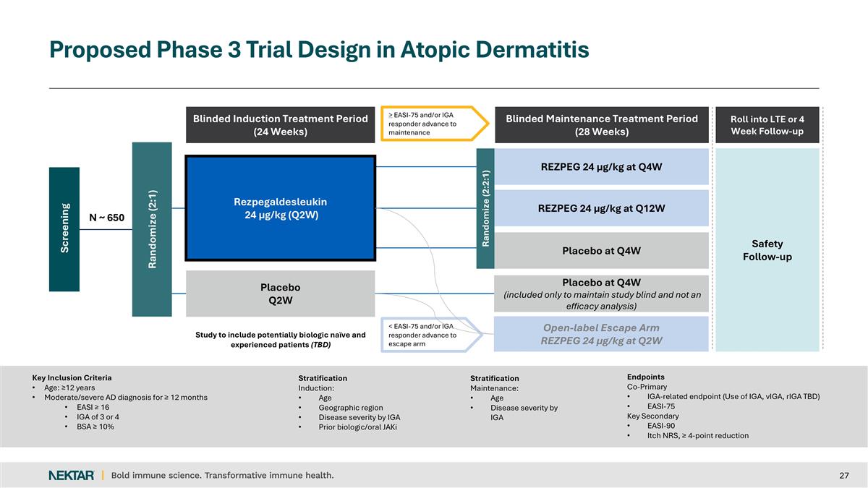Click the slide title about Atopic Dermatitis
Screen dimensions: 868x488
coord(319,49)
